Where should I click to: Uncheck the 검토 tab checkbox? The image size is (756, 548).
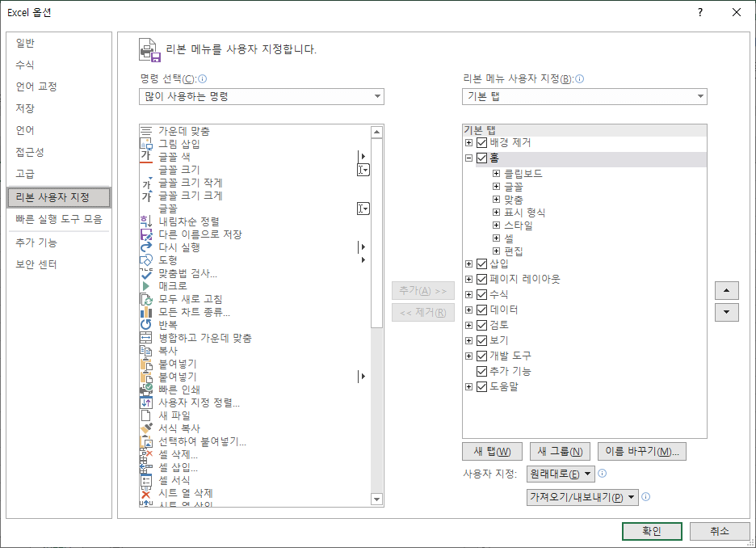point(481,325)
